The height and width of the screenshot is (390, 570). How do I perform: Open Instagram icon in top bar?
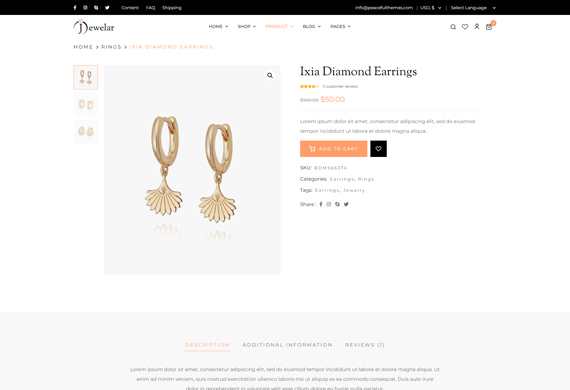tap(85, 8)
